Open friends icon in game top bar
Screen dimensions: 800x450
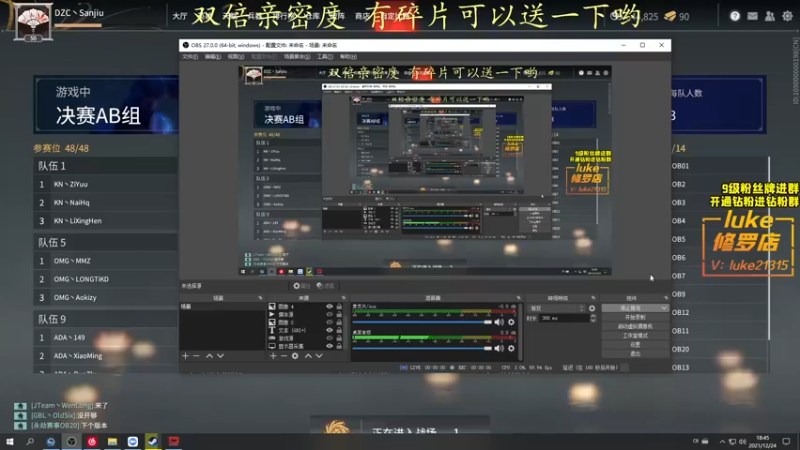click(769, 16)
